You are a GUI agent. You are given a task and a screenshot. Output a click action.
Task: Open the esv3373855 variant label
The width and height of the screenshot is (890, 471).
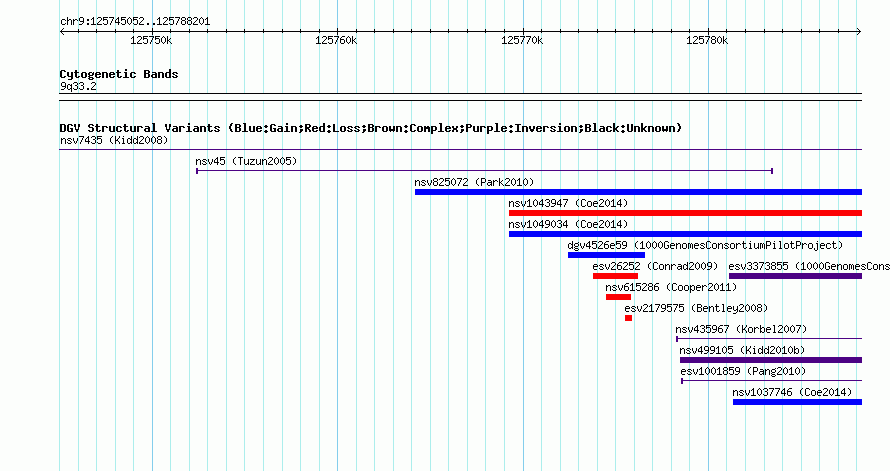[x=809, y=266]
